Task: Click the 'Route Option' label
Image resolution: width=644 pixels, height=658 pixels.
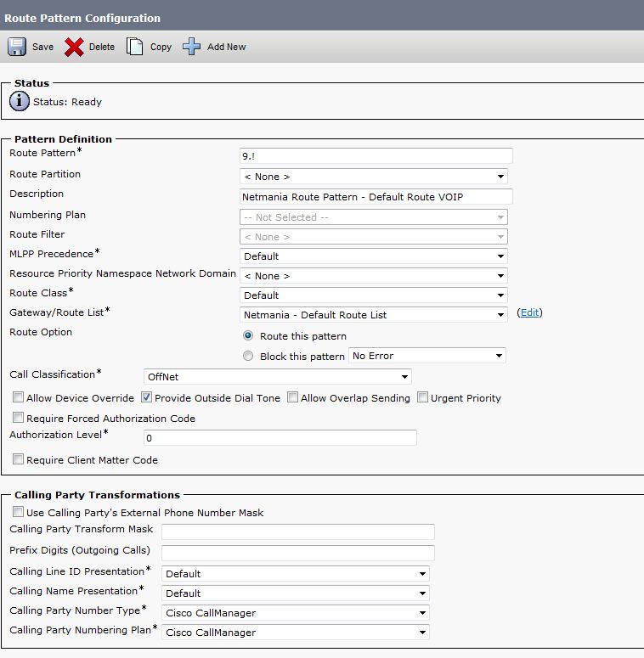Action: tap(41, 332)
